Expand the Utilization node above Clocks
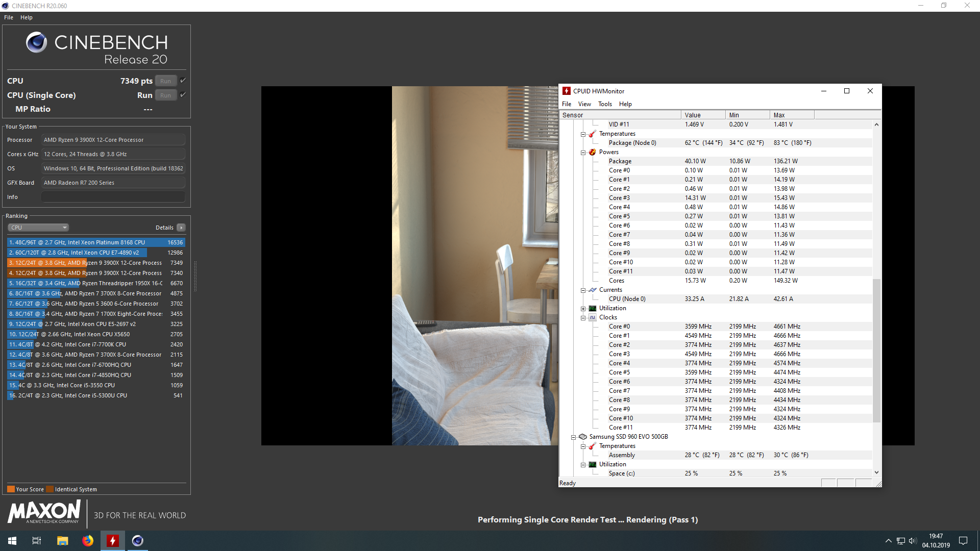Image resolution: width=980 pixels, height=551 pixels. (583, 308)
